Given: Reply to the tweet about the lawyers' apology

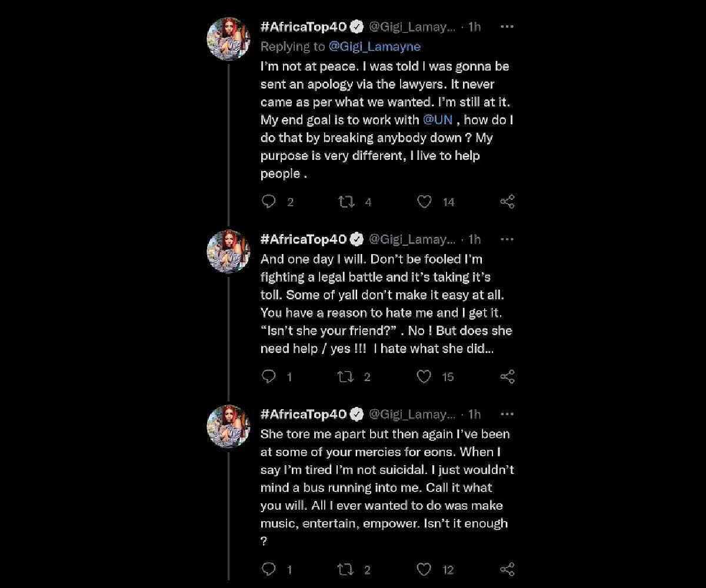Looking at the screenshot, I should click(x=269, y=202).
